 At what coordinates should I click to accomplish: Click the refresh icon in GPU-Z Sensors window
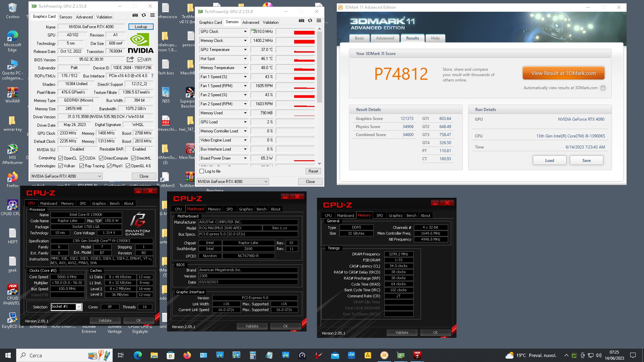[310, 20]
